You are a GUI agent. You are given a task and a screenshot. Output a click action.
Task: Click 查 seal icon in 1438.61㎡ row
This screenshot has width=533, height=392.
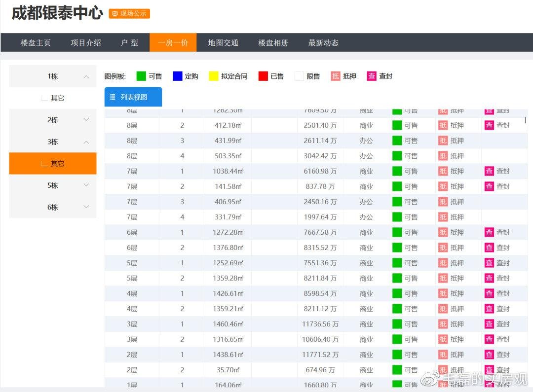[x=489, y=355]
